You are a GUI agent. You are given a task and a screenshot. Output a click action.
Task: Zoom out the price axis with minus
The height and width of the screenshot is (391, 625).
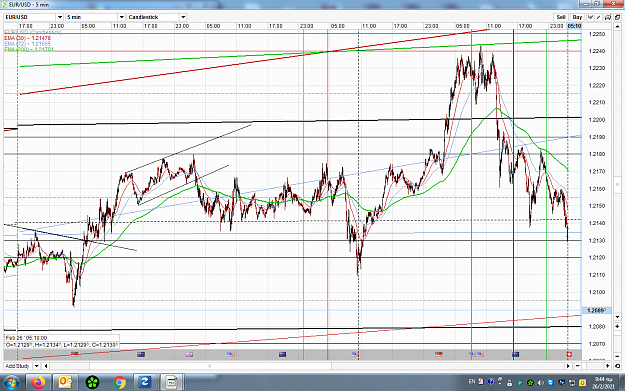pyautogui.click(x=617, y=356)
